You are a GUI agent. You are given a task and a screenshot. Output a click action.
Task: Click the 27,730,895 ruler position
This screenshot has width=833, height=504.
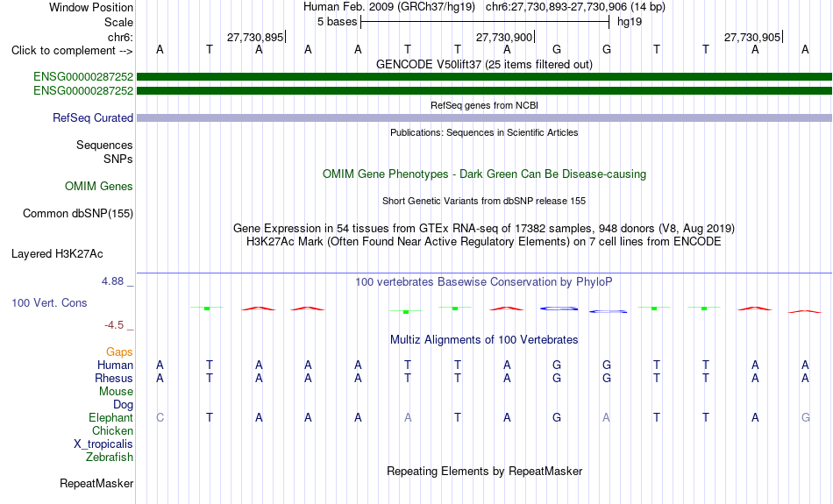pos(255,37)
